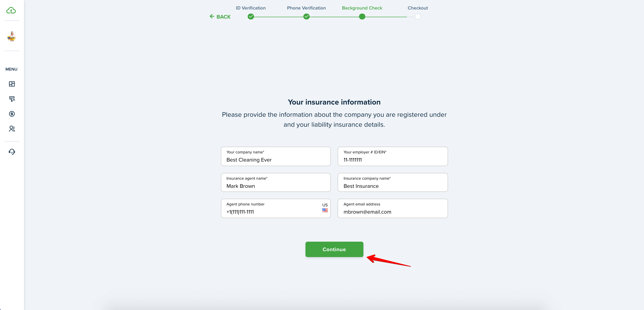Focus the employer ID/EIN field
The height and width of the screenshot is (310, 644).
[393, 156]
